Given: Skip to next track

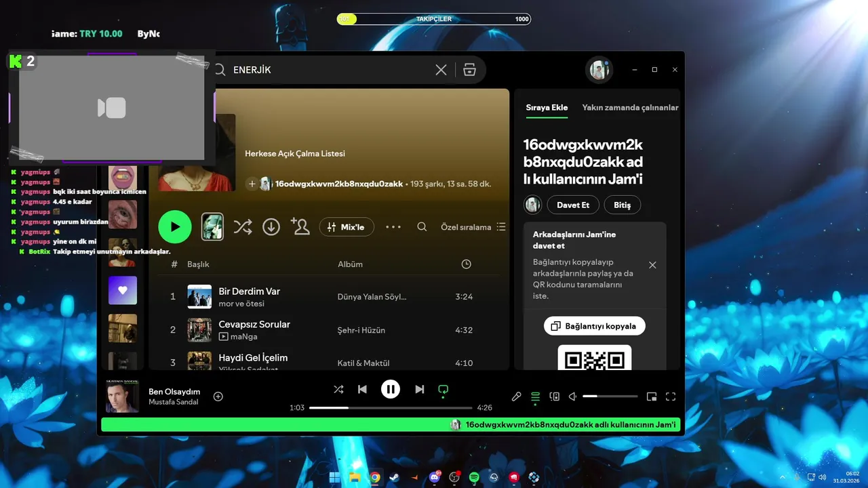Looking at the screenshot, I should [420, 389].
